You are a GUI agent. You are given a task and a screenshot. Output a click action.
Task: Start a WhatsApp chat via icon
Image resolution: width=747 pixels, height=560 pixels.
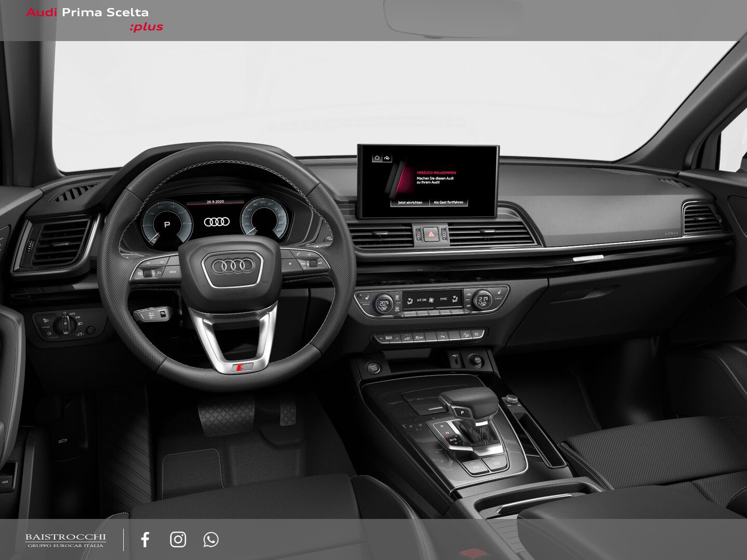(211, 539)
